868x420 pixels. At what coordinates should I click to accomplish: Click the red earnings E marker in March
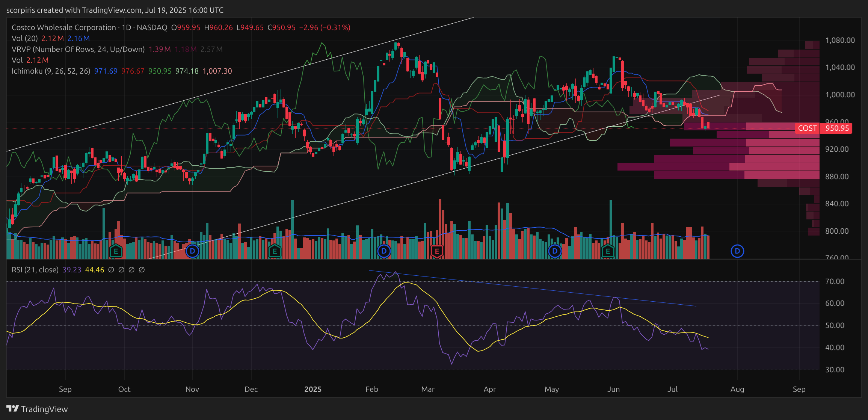[x=437, y=251]
